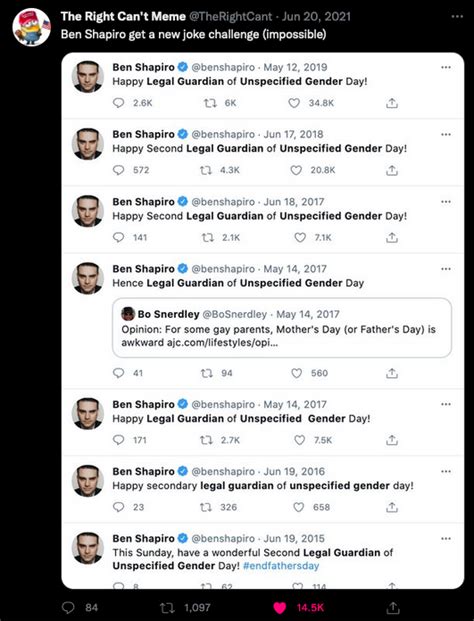474x621 pixels.
Task: Open Ben Shapiro avatar on the Jun 19, 2015 tweet
Action: (88, 548)
